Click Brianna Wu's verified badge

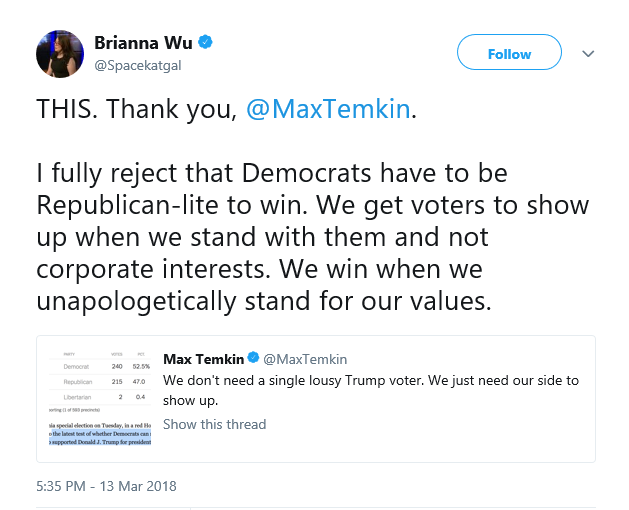click(x=205, y=42)
